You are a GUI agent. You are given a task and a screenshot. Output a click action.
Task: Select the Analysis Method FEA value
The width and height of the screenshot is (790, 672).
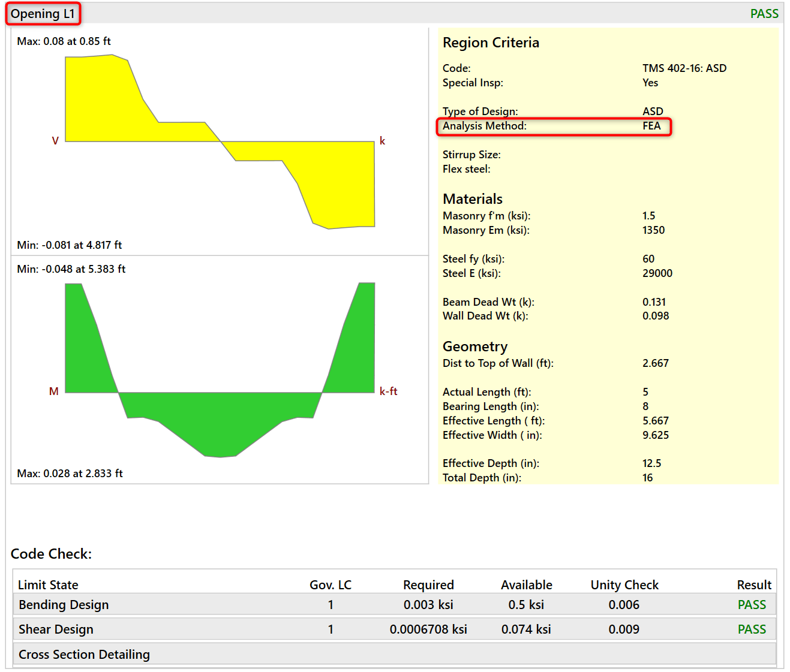pyautogui.click(x=651, y=126)
